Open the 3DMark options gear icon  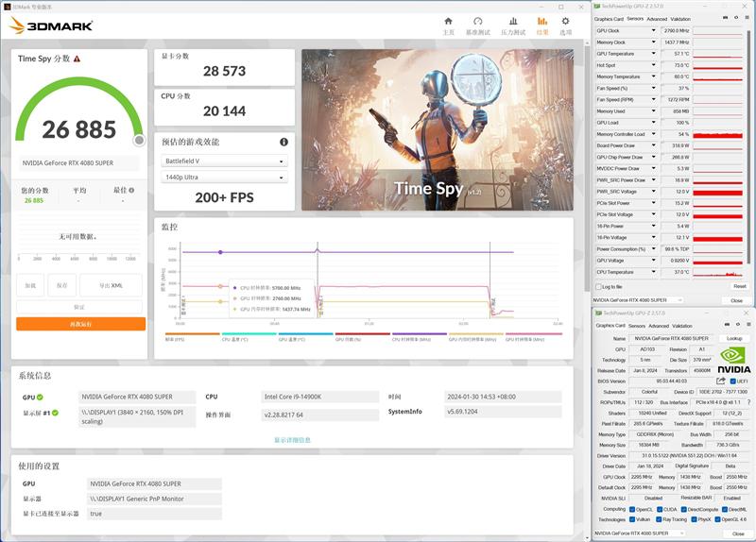(565, 21)
